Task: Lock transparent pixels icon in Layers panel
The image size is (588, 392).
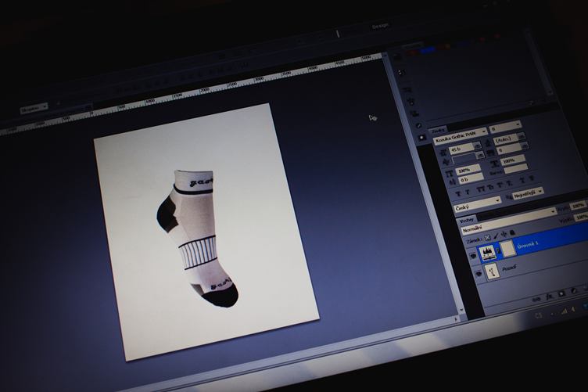Action: pyautogui.click(x=487, y=238)
